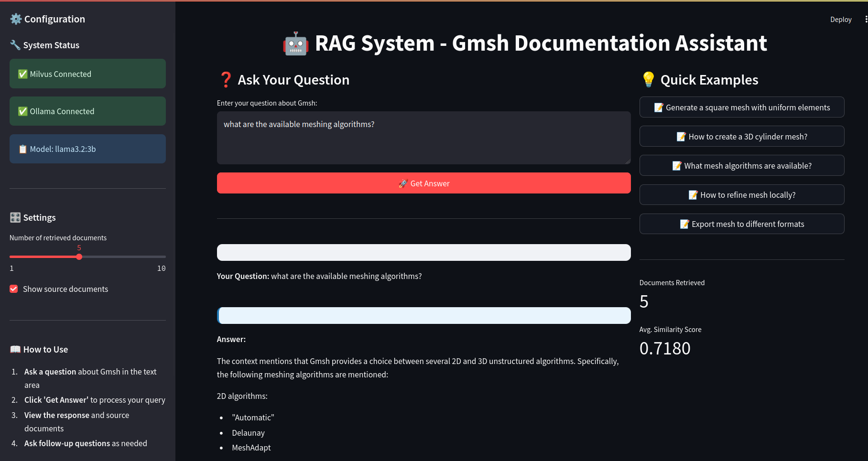Screen dimensions: 868x461
Task: Select 'Generate a square mesh with uniform elements' example
Action: [742, 107]
